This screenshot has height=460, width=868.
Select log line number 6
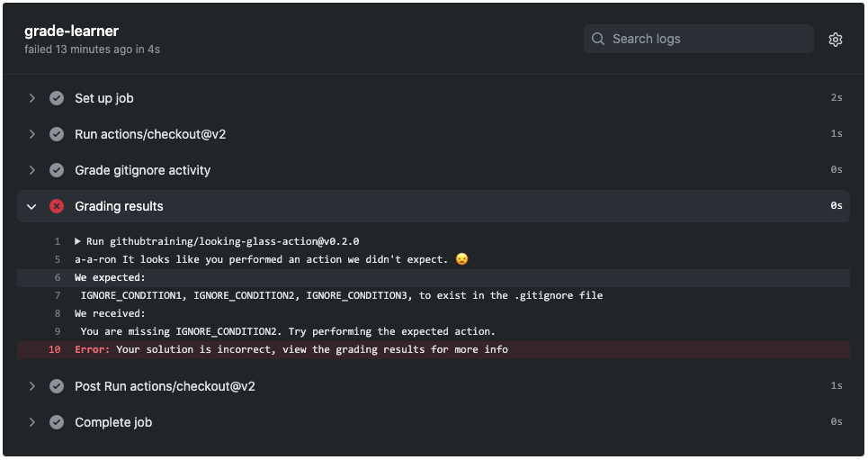coord(57,277)
